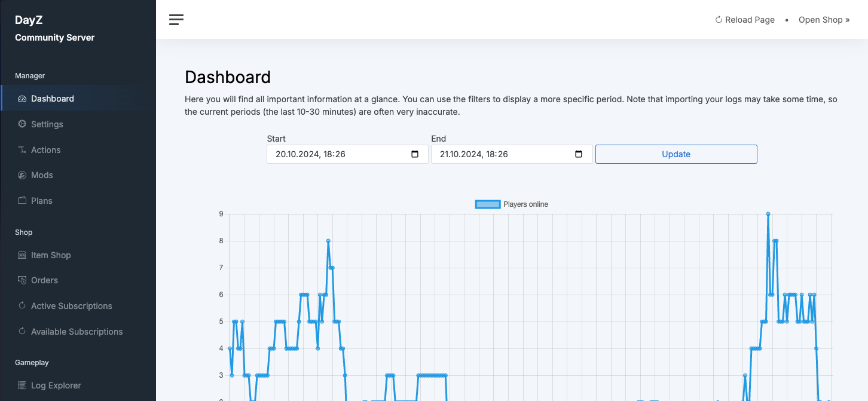Click the Log Explorer list icon

click(22, 385)
